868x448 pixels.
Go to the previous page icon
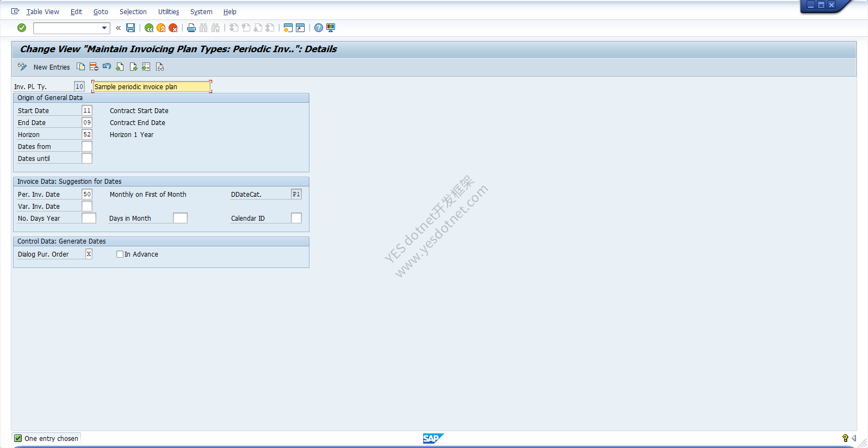point(246,28)
